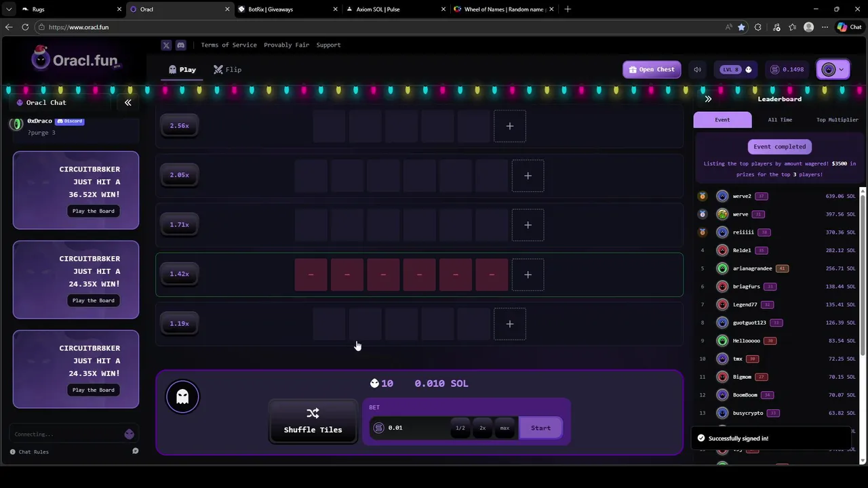Open the X (Twitter) social link icon
The width and height of the screenshot is (868, 488).
click(x=166, y=45)
